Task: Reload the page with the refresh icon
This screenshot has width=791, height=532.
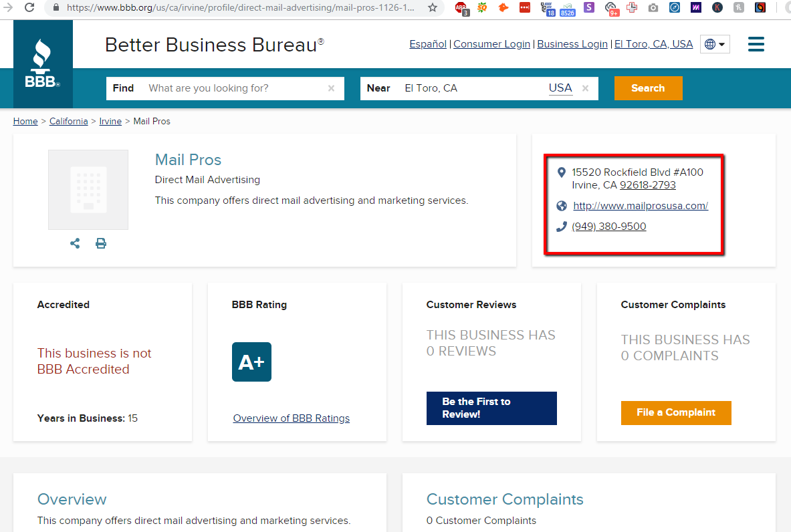Action: (x=30, y=7)
